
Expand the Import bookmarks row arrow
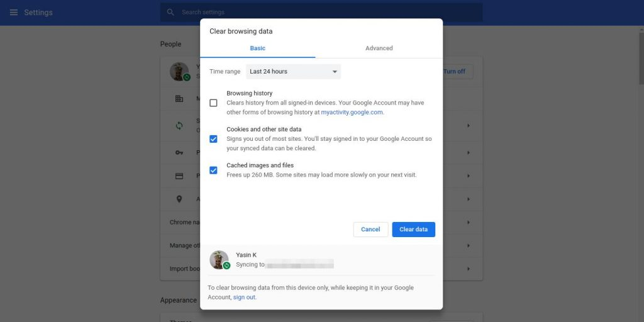(468, 269)
